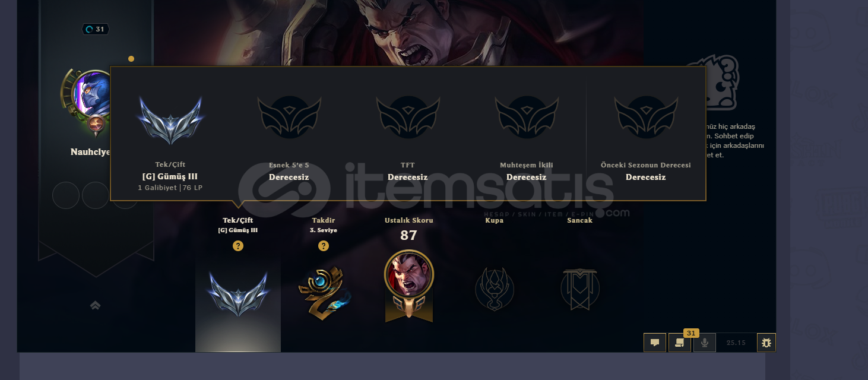This screenshot has width=868, height=380.
Task: Click the bug report icon
Action: point(766,343)
